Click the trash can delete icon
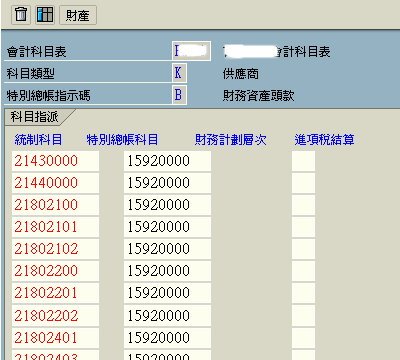This screenshot has width=400, height=360. (x=21, y=14)
